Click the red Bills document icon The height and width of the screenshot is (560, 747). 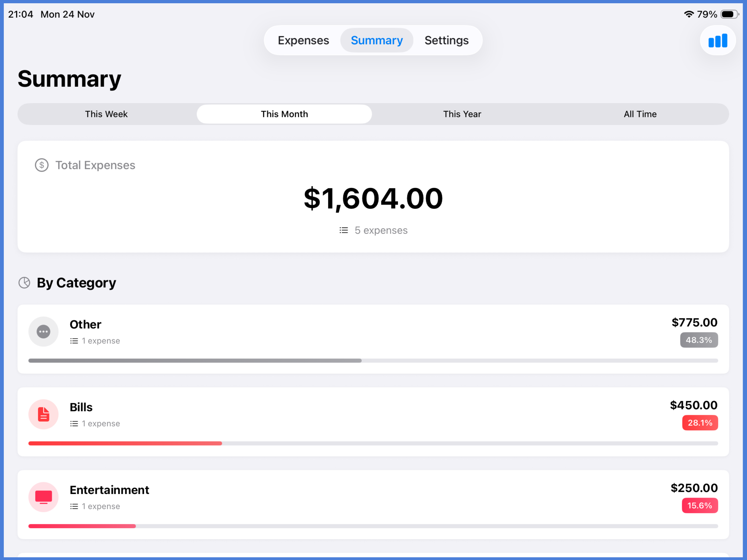click(x=43, y=414)
